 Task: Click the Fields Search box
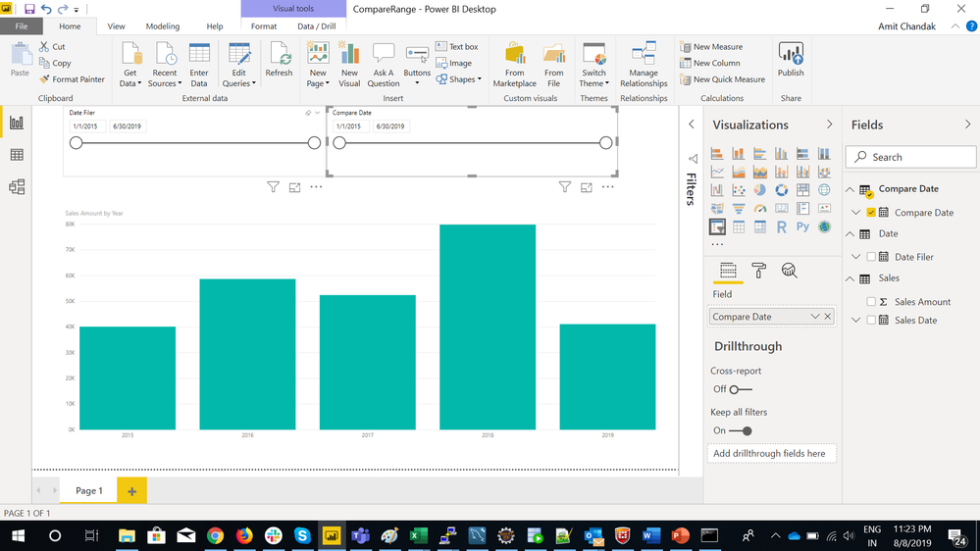910,157
